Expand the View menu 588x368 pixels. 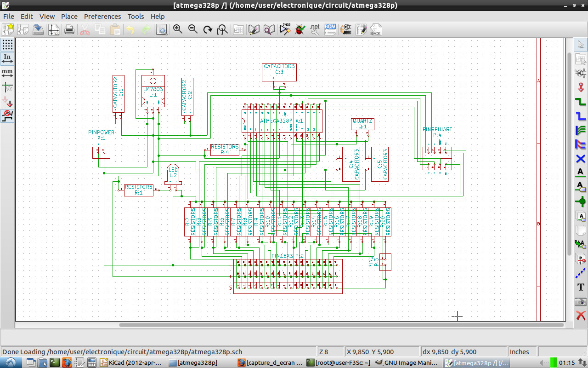coord(47,16)
